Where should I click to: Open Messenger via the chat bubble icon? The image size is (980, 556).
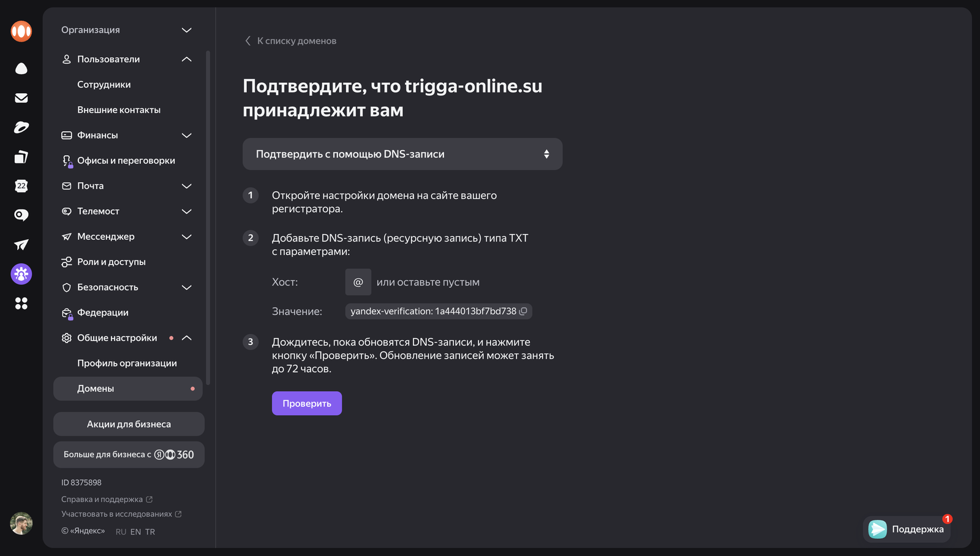[x=21, y=215]
